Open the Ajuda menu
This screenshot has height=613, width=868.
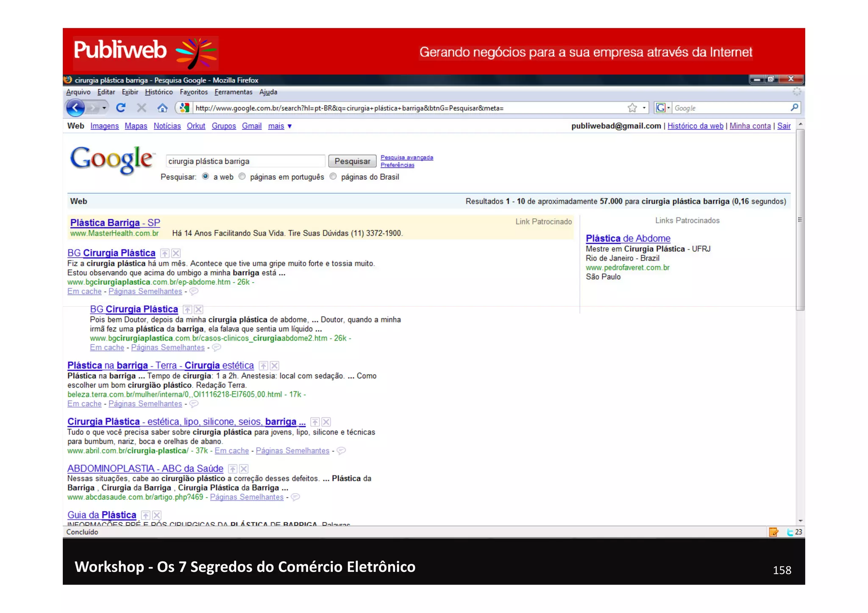click(x=268, y=92)
